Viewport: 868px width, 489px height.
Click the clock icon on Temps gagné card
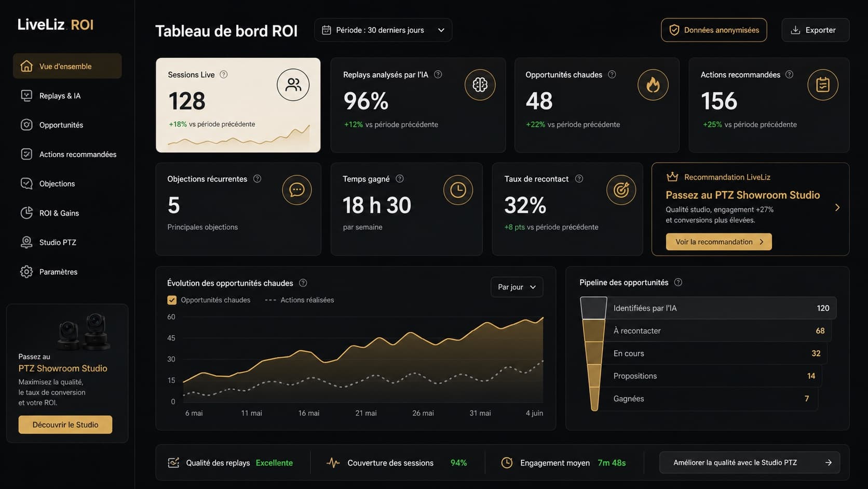coord(458,190)
